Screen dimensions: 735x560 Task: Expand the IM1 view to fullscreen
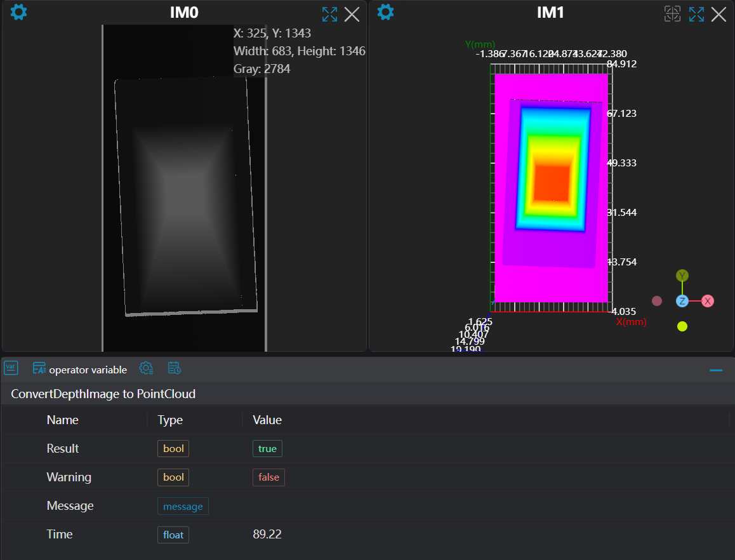696,15
